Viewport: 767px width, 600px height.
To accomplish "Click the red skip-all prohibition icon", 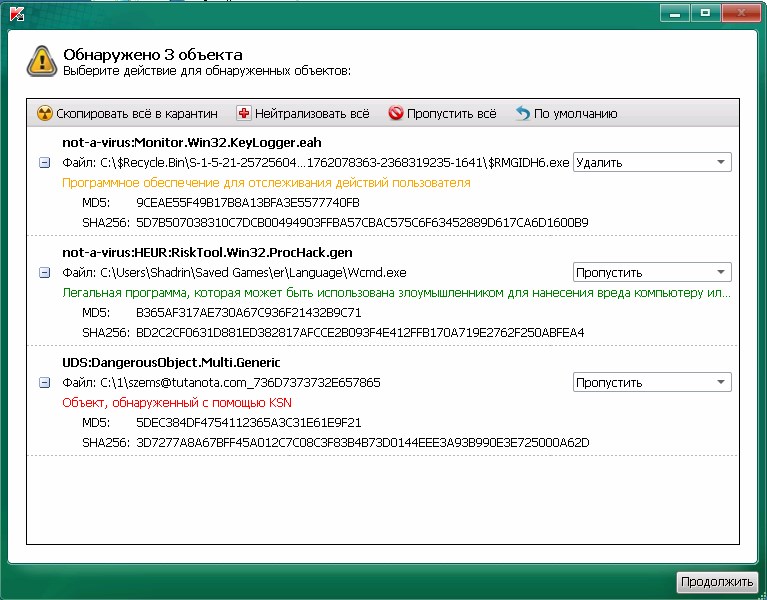I will pyautogui.click(x=395, y=114).
